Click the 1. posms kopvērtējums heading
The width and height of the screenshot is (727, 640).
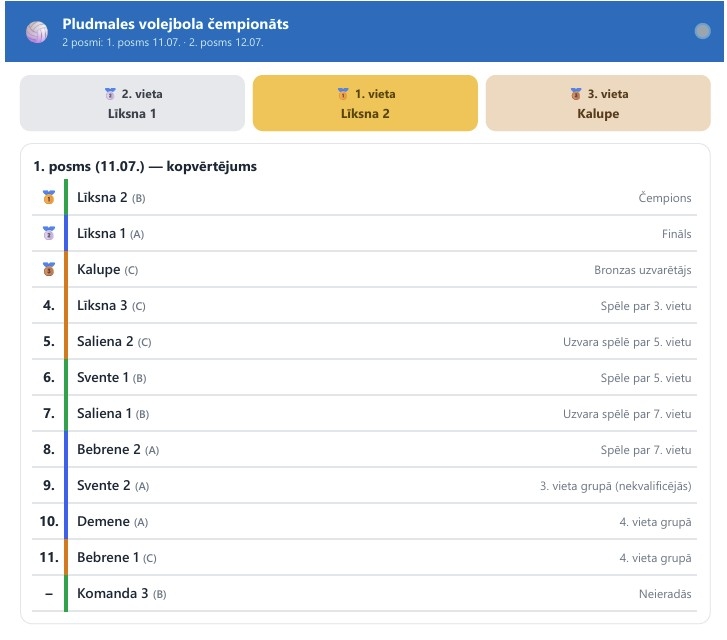pos(145,166)
